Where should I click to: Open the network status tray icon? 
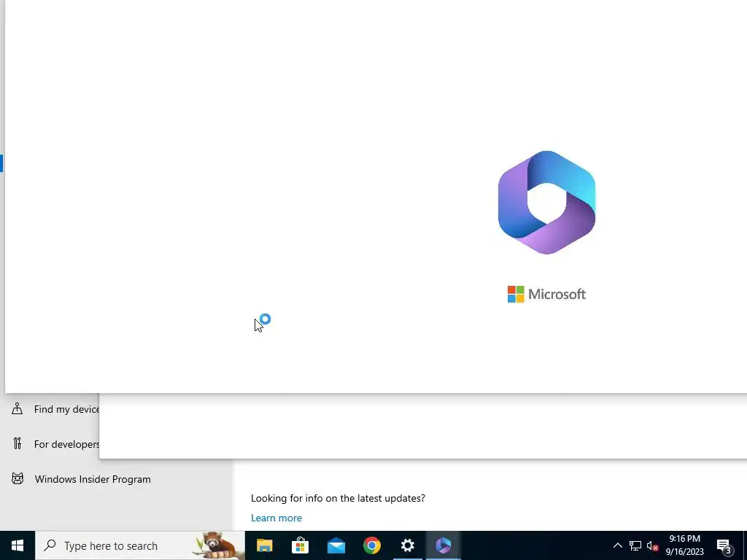point(635,545)
